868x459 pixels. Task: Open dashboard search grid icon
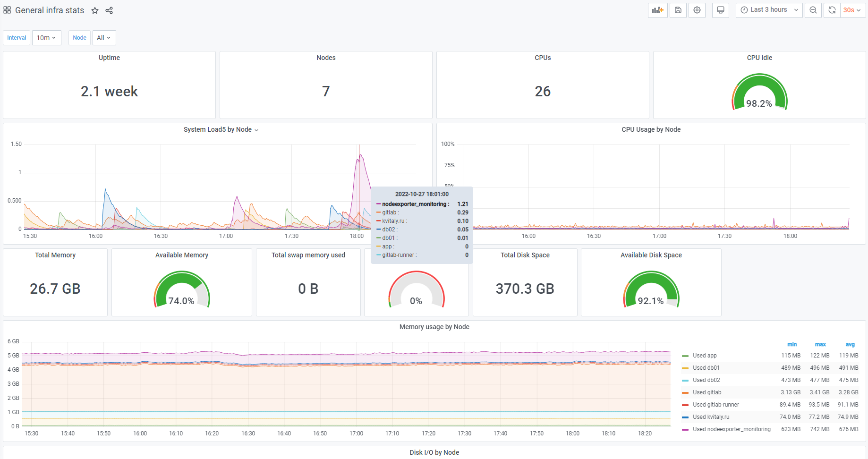7,10
